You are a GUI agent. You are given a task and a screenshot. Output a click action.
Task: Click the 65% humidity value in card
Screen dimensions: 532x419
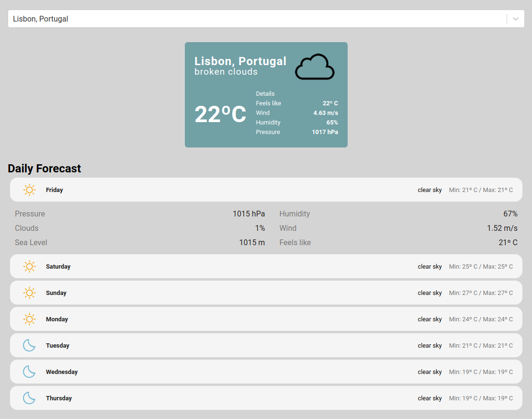(332, 123)
